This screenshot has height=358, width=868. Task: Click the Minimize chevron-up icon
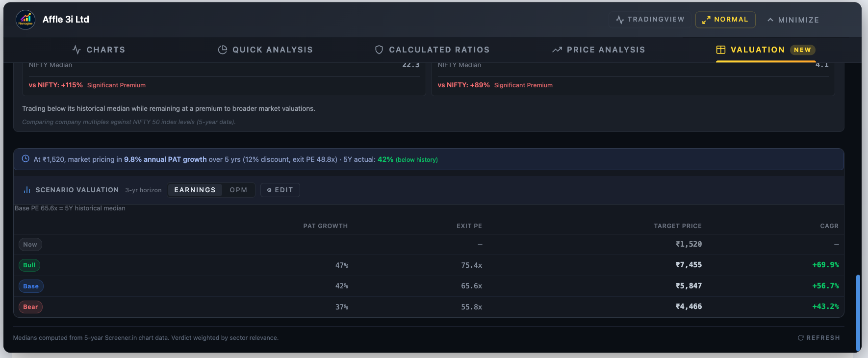pos(770,20)
